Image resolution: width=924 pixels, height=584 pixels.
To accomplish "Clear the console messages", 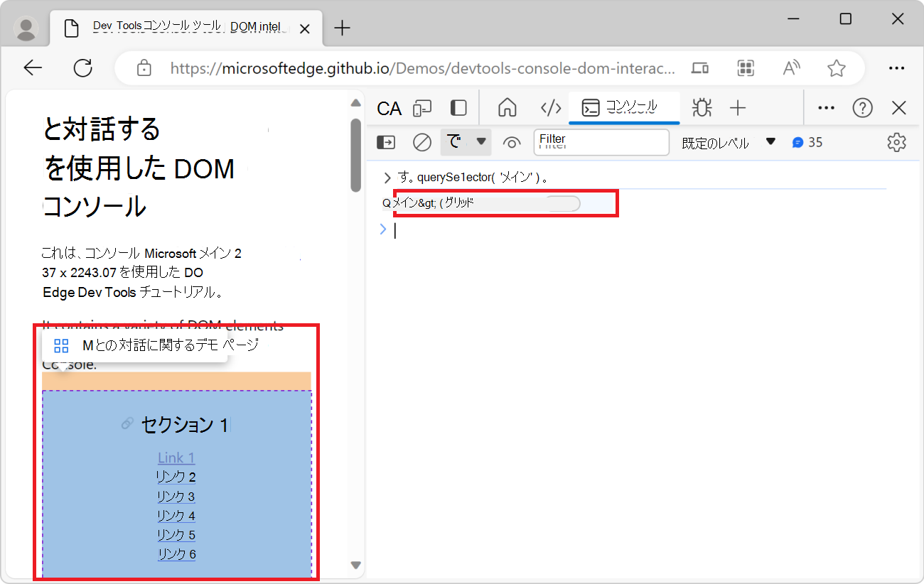I will pos(421,142).
